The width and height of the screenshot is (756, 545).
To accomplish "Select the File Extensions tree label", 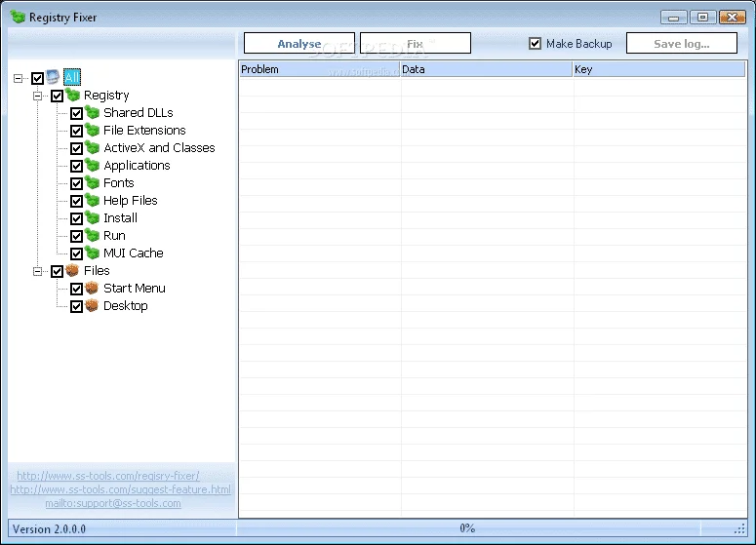I will coord(144,130).
